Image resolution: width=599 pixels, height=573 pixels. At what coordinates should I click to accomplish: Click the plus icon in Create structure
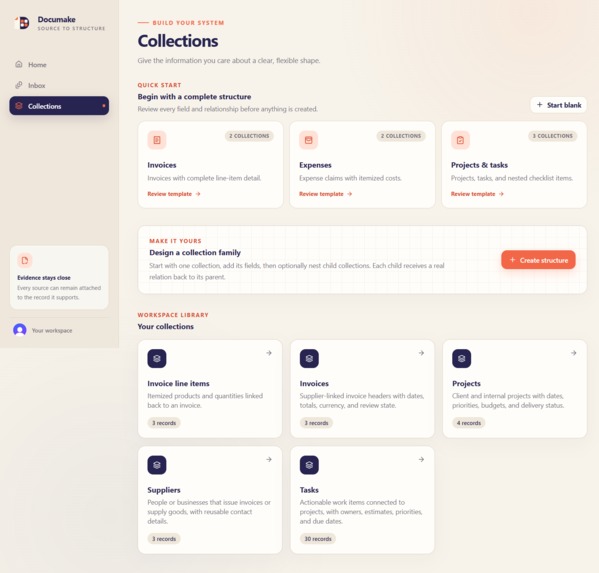click(x=513, y=260)
